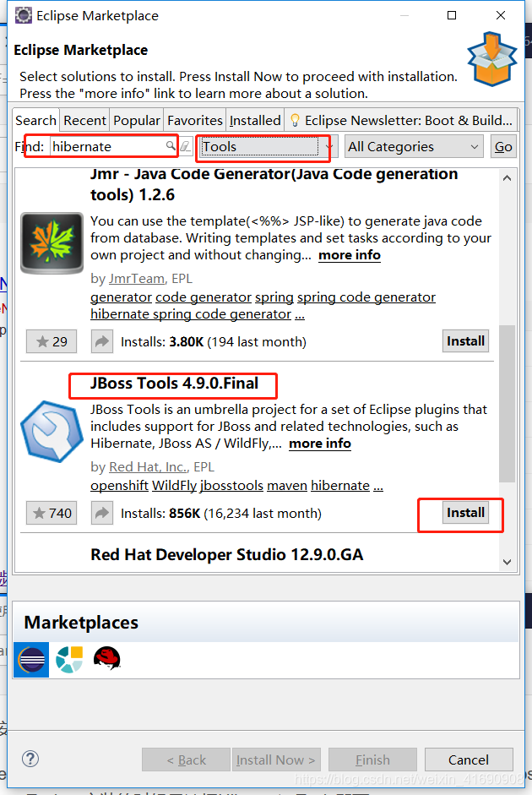Open the Eclipse Newsletter Boot & Build tab
The height and width of the screenshot is (795, 532).
(x=401, y=120)
